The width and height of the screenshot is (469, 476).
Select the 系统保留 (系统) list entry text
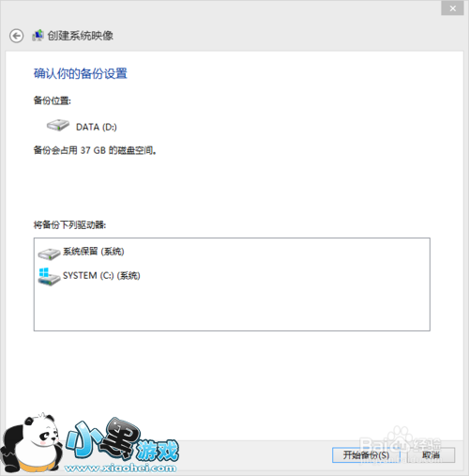pos(93,252)
